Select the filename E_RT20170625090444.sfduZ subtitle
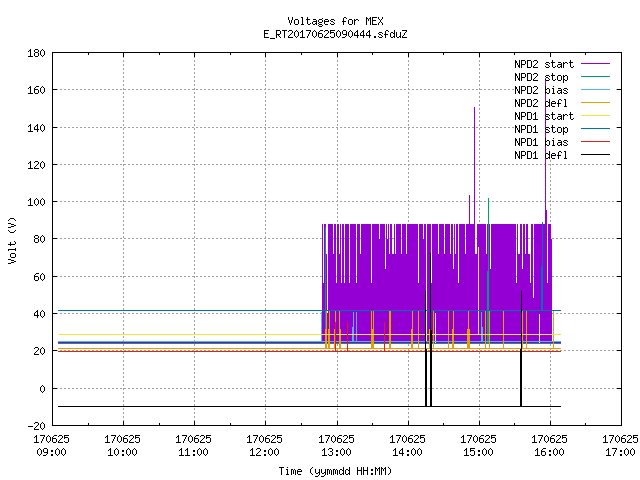640x480 pixels. tap(336, 34)
